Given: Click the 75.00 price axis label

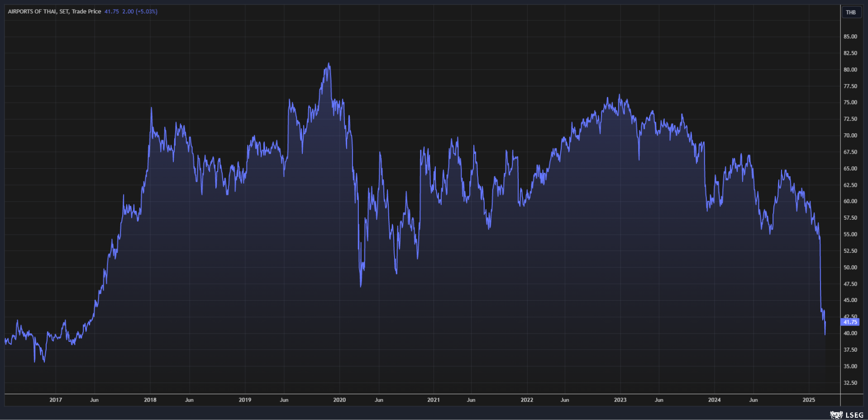Looking at the screenshot, I should (x=850, y=103).
